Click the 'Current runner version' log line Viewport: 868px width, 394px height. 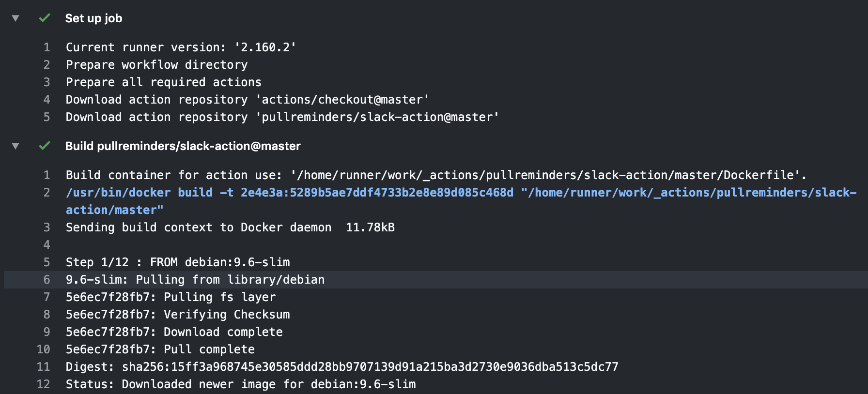point(181,47)
